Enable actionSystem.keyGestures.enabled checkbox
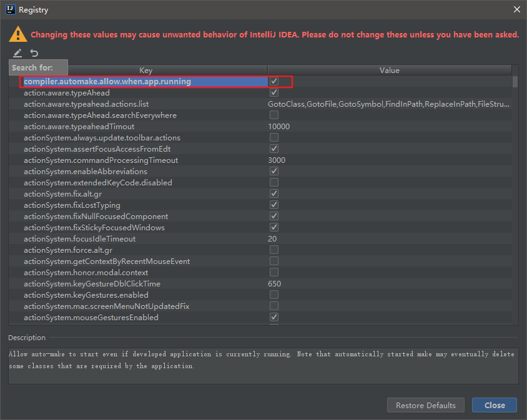527x420 pixels. click(274, 295)
